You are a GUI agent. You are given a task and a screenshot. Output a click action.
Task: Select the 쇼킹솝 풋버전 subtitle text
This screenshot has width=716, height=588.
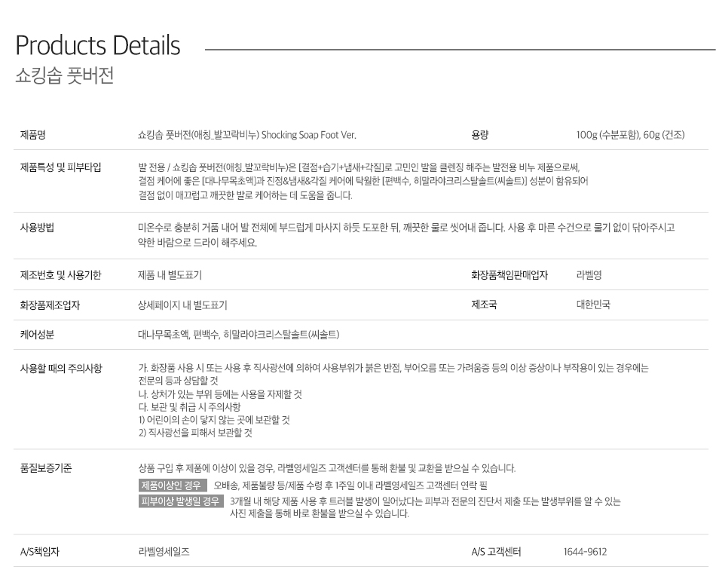click(64, 76)
